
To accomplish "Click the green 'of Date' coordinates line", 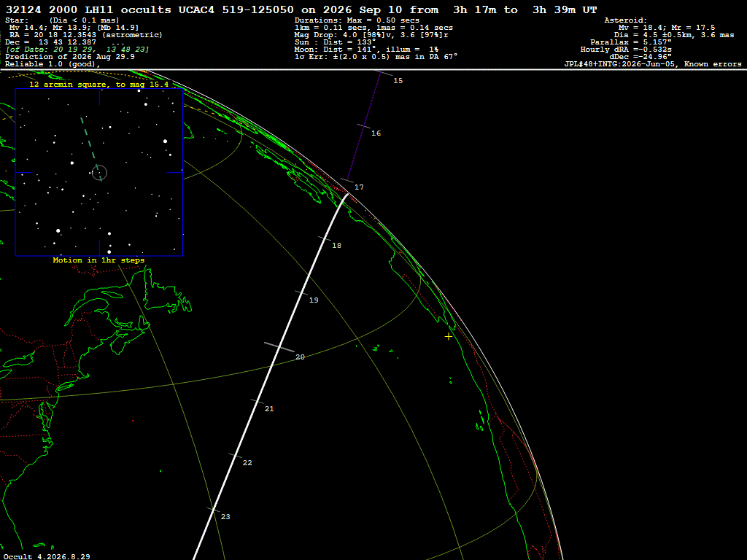I will (x=77, y=50).
